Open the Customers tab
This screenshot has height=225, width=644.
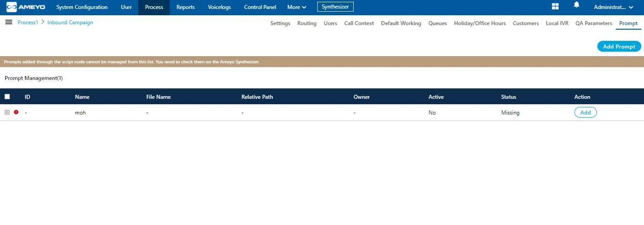coord(526,23)
